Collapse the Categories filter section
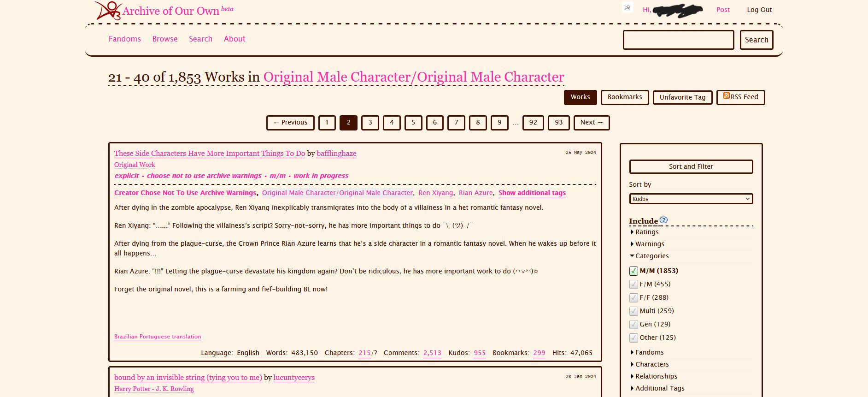Image resolution: width=868 pixels, height=397 pixels. (x=649, y=256)
